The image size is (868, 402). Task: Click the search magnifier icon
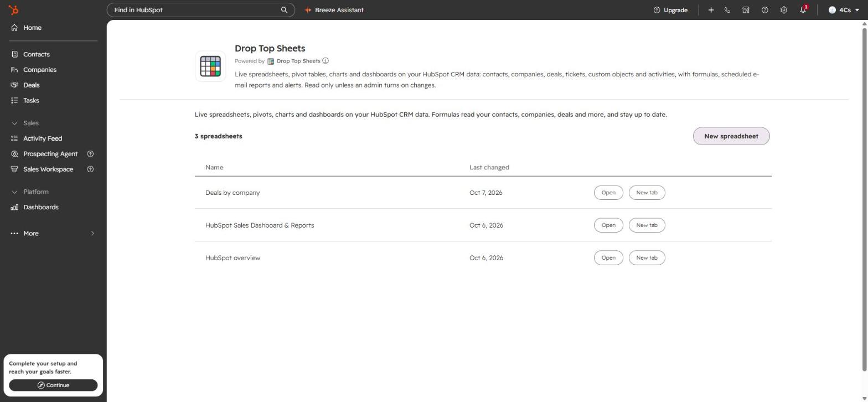coord(284,10)
